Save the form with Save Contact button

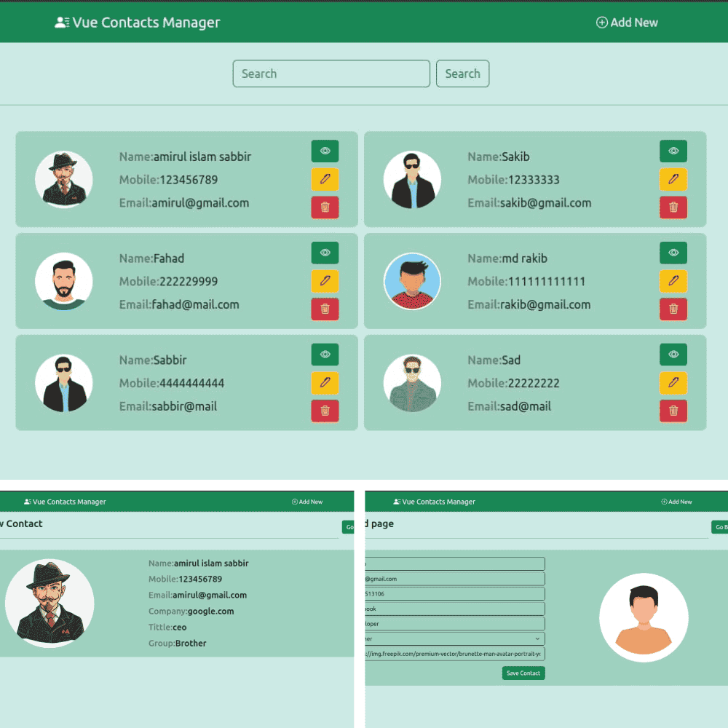click(x=523, y=673)
